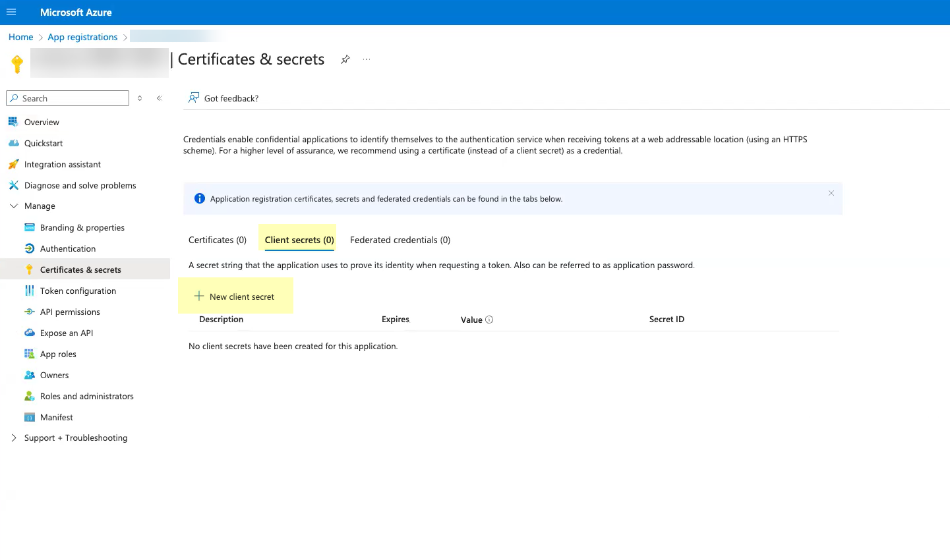Switch to the Certificates (0) tab
Screen dimensions: 950x560
pos(218,240)
